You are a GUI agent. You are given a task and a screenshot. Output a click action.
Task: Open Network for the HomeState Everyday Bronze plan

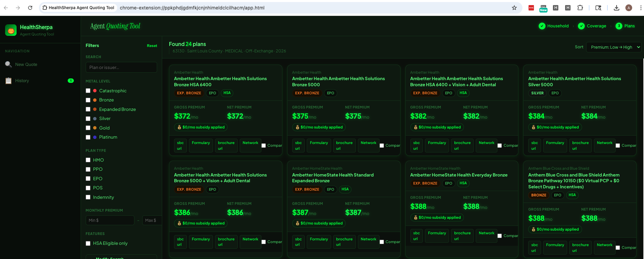pos(487,236)
